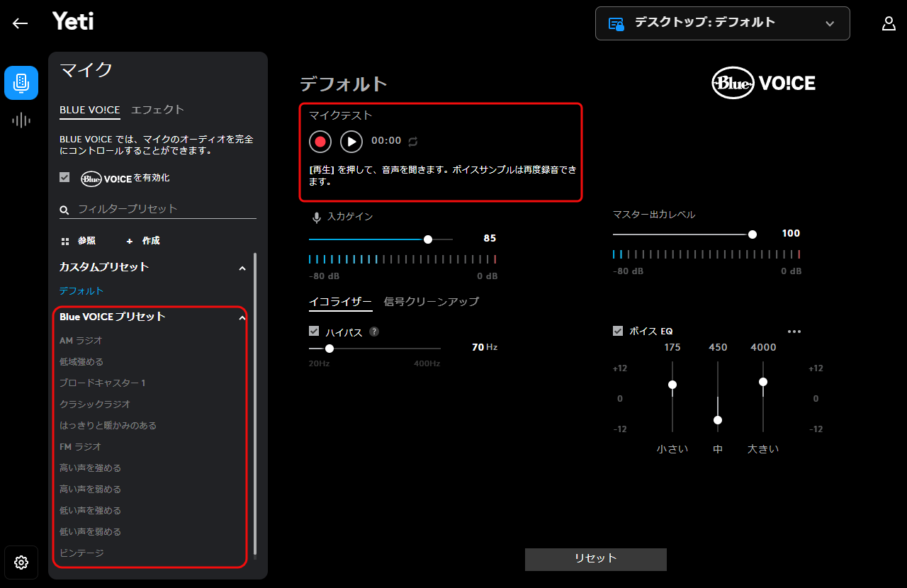This screenshot has width=907, height=588.
Task: Play the recorded mic test sample
Action: [351, 142]
